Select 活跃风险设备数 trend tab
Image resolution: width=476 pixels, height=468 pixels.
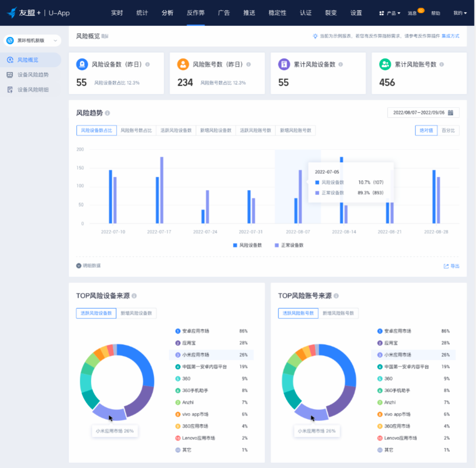click(176, 130)
